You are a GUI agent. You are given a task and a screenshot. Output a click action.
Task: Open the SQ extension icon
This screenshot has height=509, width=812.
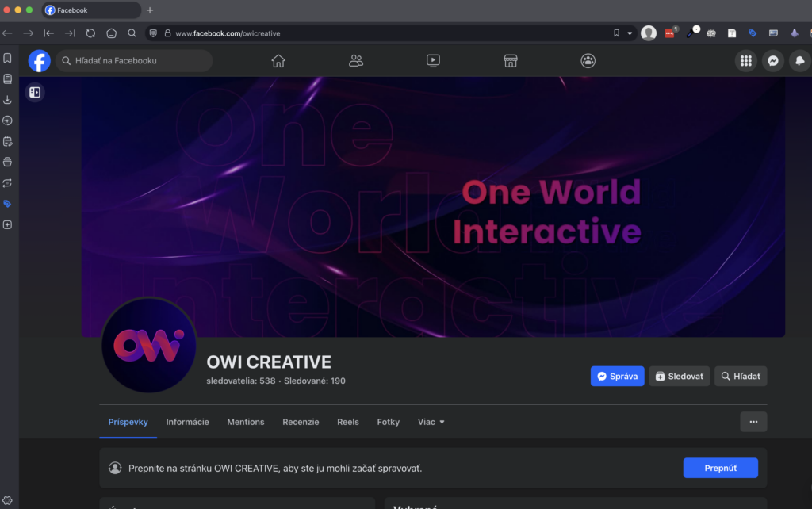(x=711, y=33)
